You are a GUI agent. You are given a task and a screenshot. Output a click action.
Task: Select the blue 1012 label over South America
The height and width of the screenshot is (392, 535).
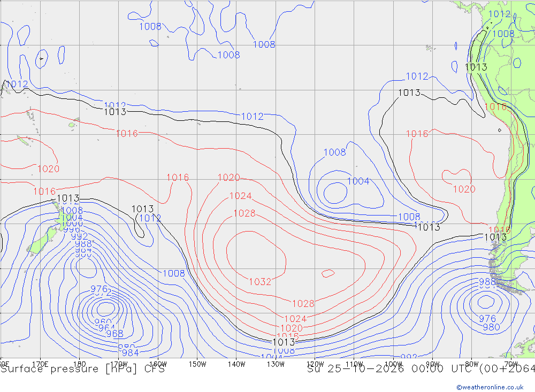pyautogui.click(x=499, y=14)
